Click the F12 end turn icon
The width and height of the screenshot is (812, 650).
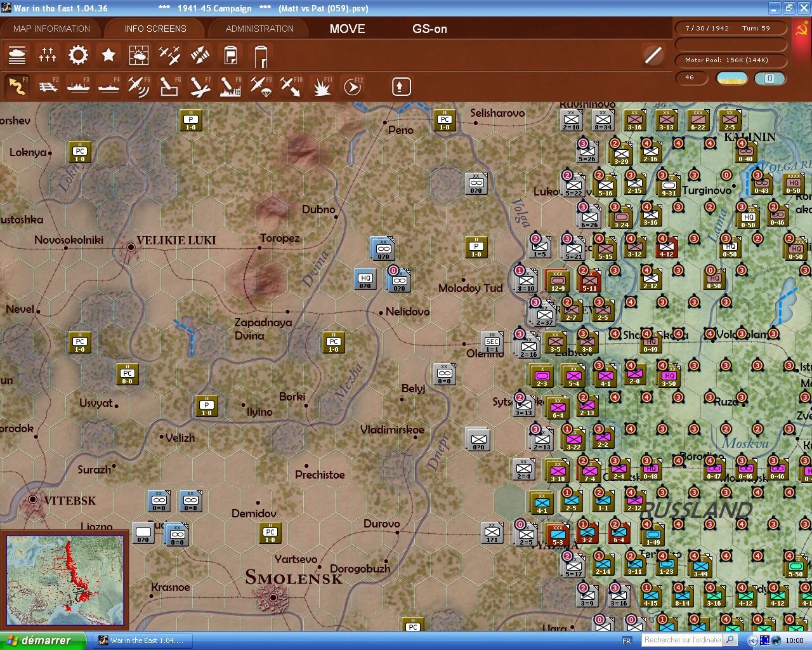click(x=352, y=86)
